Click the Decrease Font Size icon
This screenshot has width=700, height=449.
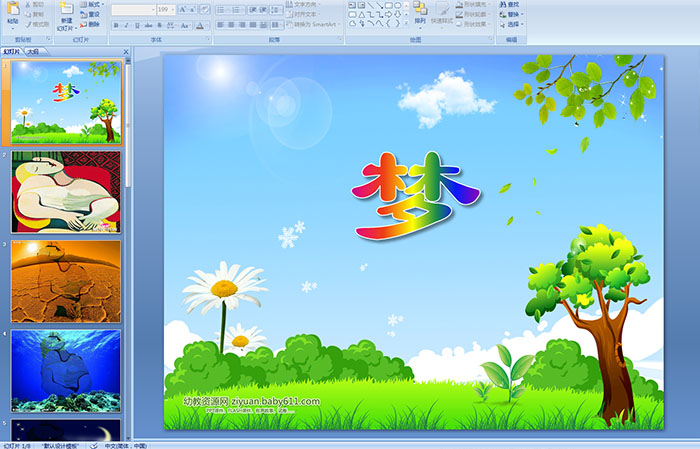coord(193,9)
